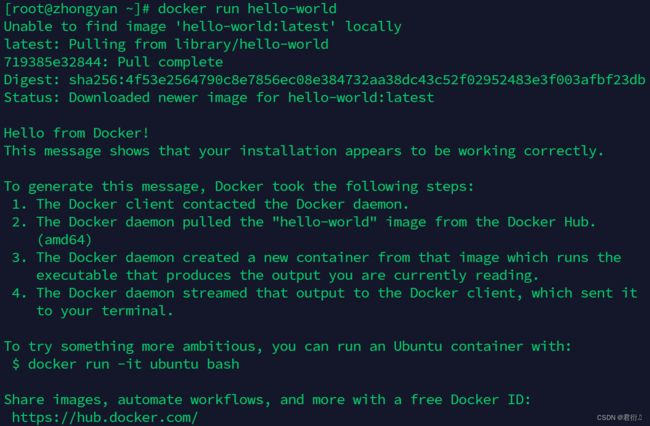Click the 'docker run -it ubuntu bash' command
Viewport: 650px width, 426px height.
point(133,364)
